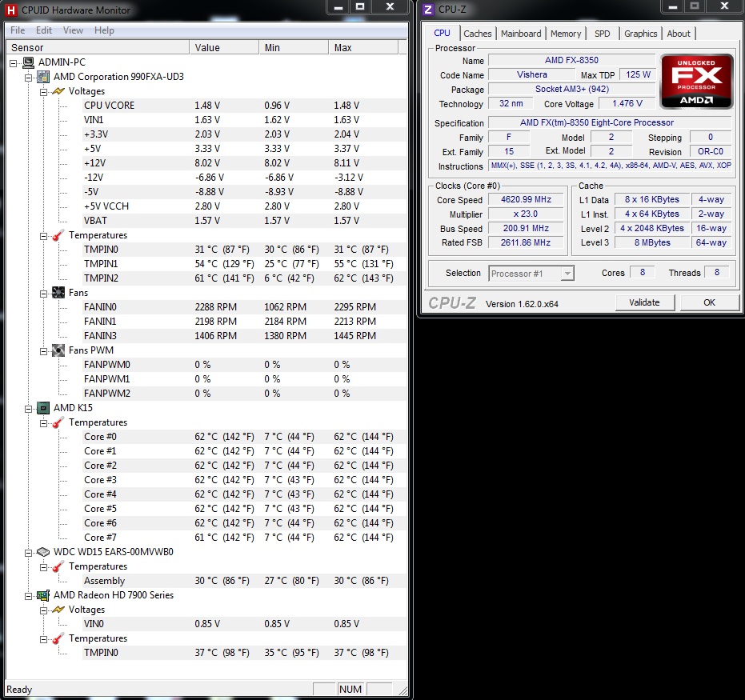Select the VBAT voltage row
Viewport: 745px width, 700px height.
[x=244, y=220]
